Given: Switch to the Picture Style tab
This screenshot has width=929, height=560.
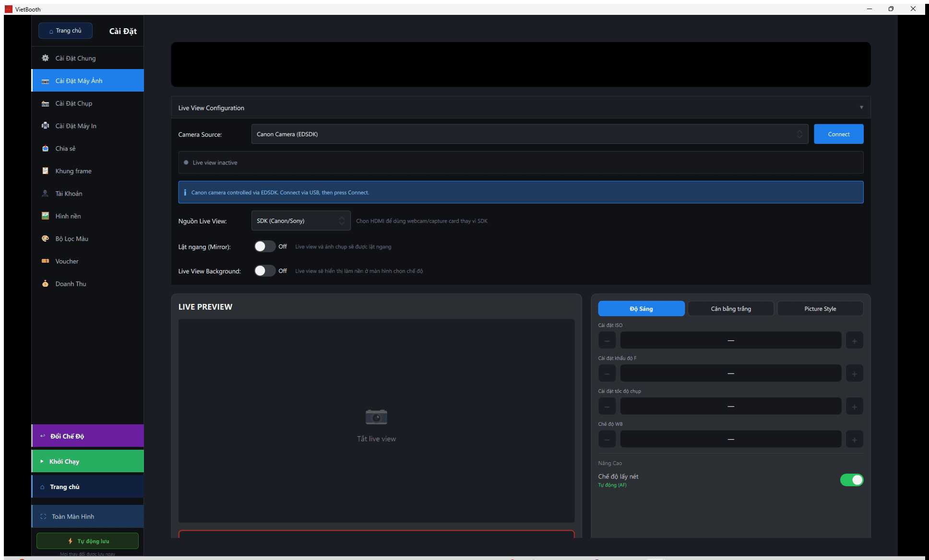Looking at the screenshot, I should (x=820, y=309).
